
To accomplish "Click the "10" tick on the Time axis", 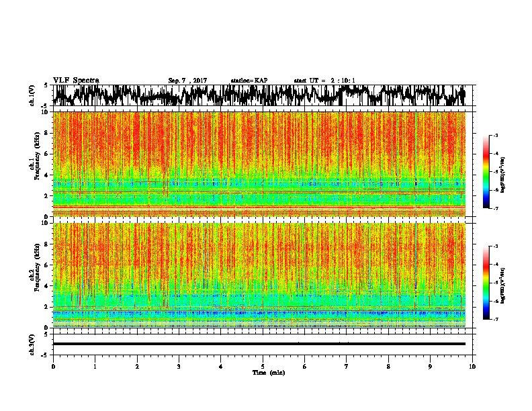I will click(x=472, y=367).
